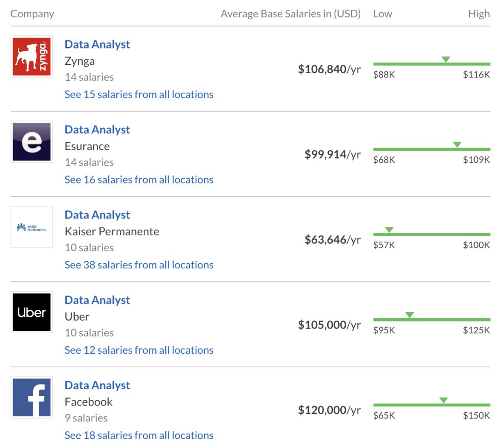504x448 pixels.
Task: Open the Facebook Data Analyst title
Action: 97,385
